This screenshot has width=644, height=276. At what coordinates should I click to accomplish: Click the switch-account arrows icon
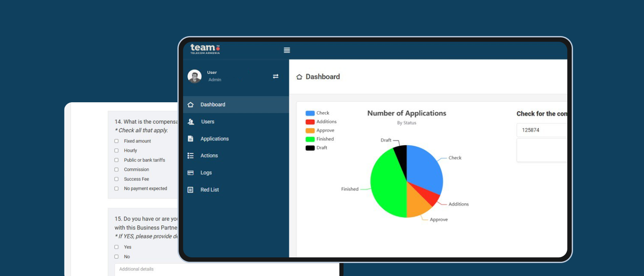click(276, 76)
